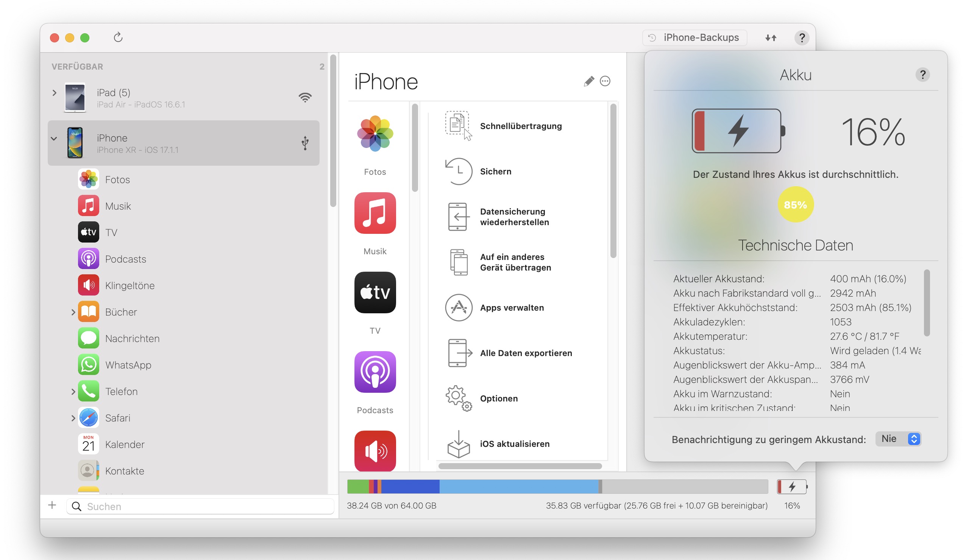
Task: Start a Schnellübertragung quick transfer
Action: (520, 126)
